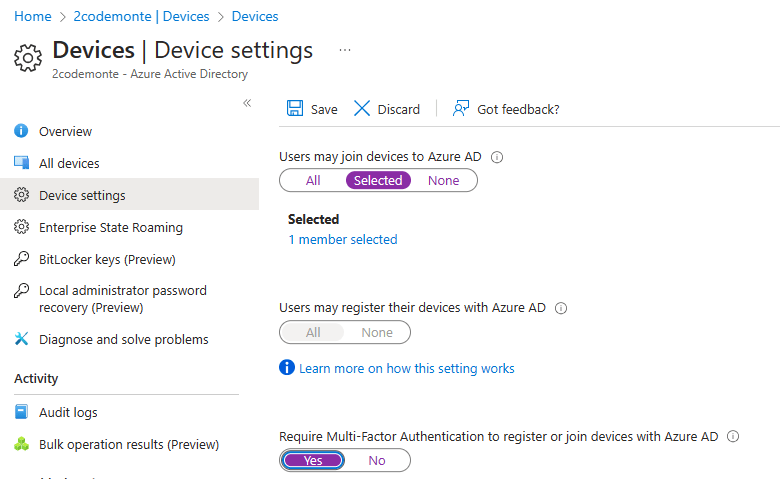Screen dimensions: 780x479
Task: Click the Got feedback icon
Action: pos(461,109)
